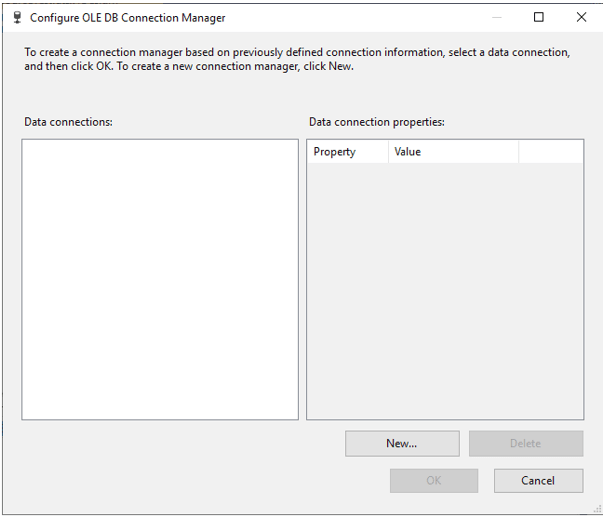Maximize the connection manager dialog window
606x518 pixels.
(x=539, y=17)
